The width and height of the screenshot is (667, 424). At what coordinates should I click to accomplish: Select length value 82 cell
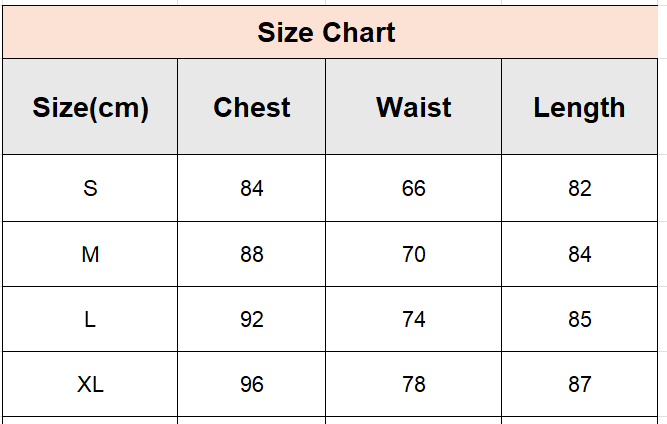coord(579,188)
